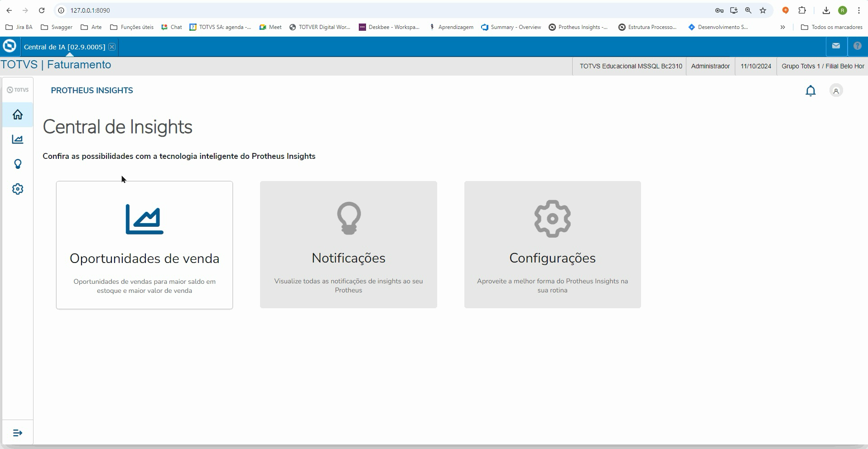
Task: Click the TOTVS round logo in blue header
Action: click(10, 46)
